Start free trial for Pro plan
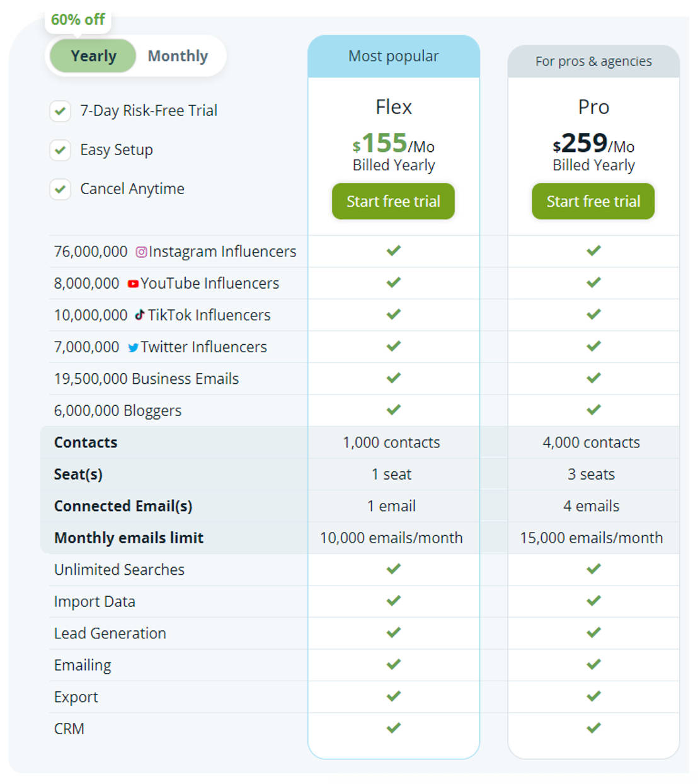This screenshot has width=698, height=784. click(x=593, y=202)
